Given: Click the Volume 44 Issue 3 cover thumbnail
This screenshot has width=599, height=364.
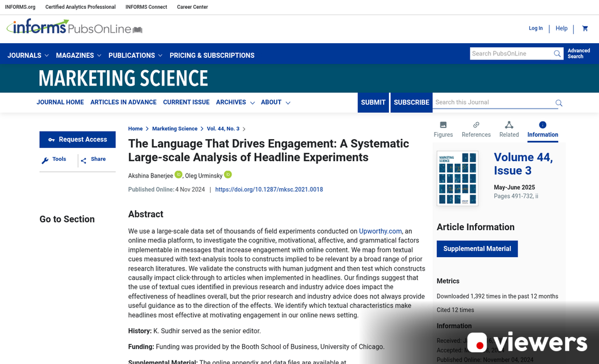Looking at the screenshot, I should 457,178.
